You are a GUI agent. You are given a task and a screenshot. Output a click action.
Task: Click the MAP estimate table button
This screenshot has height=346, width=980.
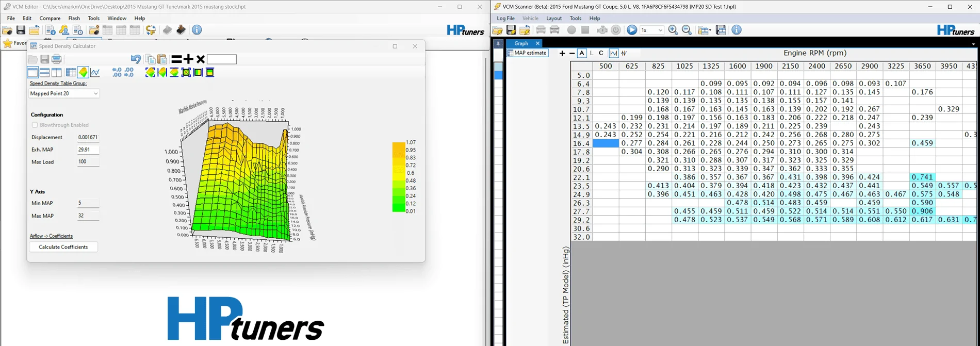527,53
